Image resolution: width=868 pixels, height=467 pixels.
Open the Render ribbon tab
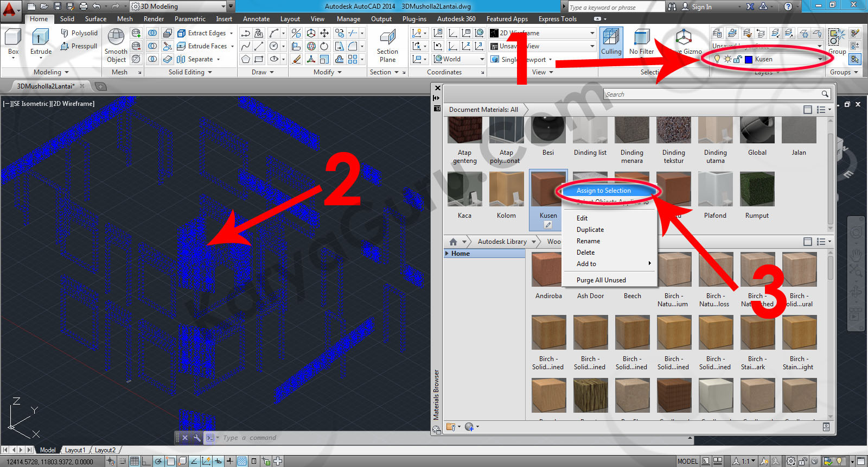[154, 19]
